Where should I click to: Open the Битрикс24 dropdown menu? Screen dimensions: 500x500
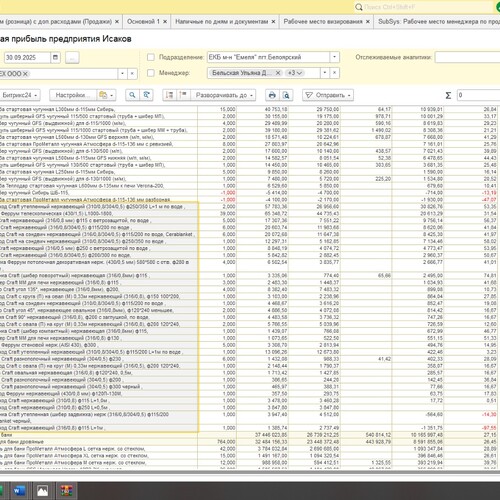[19, 95]
